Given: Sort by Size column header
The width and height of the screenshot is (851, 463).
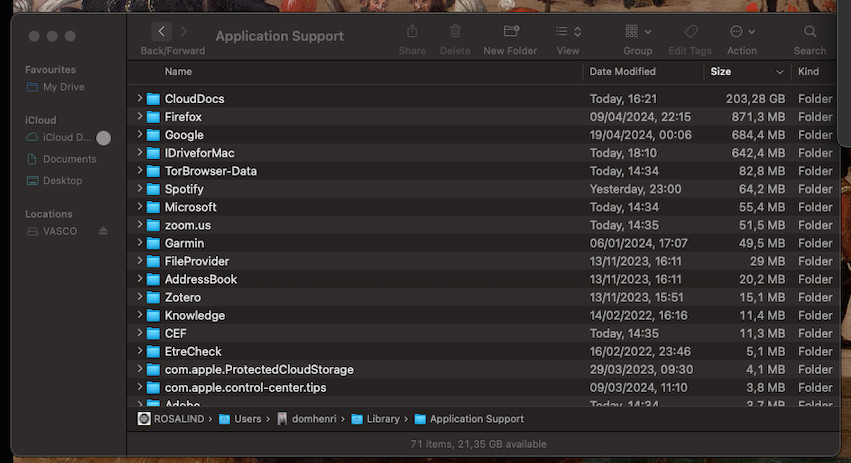Looking at the screenshot, I should 721,72.
